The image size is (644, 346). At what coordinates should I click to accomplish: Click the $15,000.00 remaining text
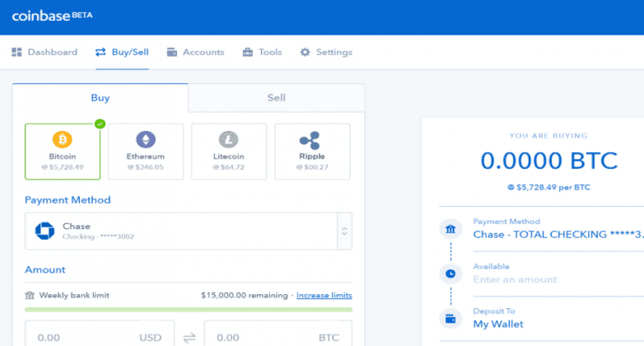245,296
